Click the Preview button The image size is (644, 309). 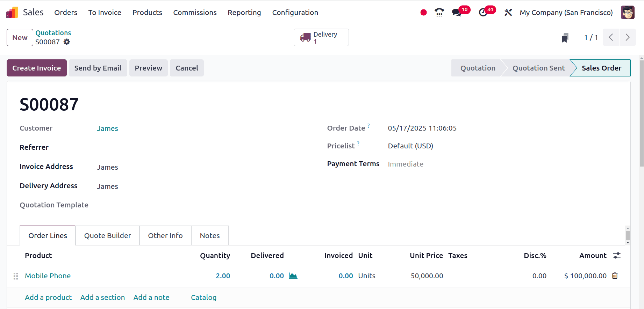(149, 68)
